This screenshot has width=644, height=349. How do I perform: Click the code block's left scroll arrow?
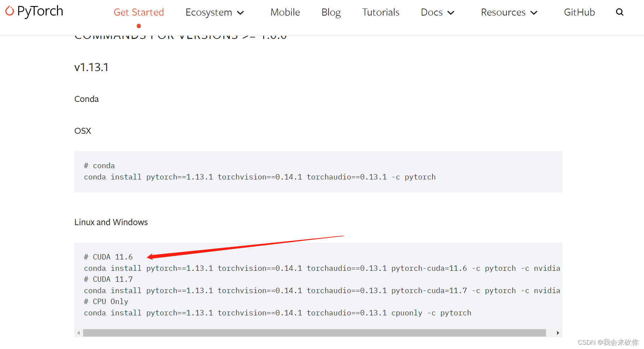[79, 333]
